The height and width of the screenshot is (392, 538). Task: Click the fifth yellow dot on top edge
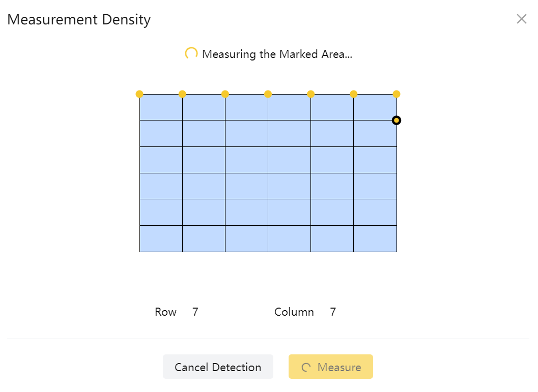pyautogui.click(x=310, y=94)
